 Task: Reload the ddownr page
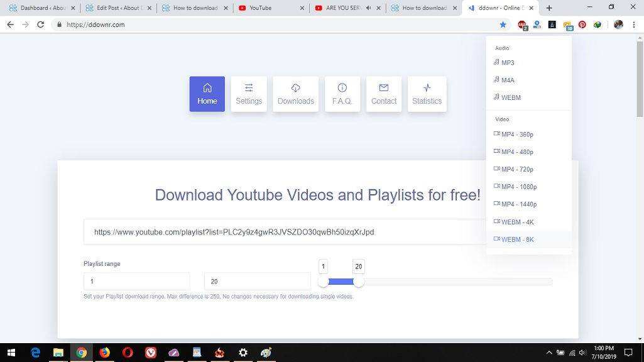(x=40, y=25)
